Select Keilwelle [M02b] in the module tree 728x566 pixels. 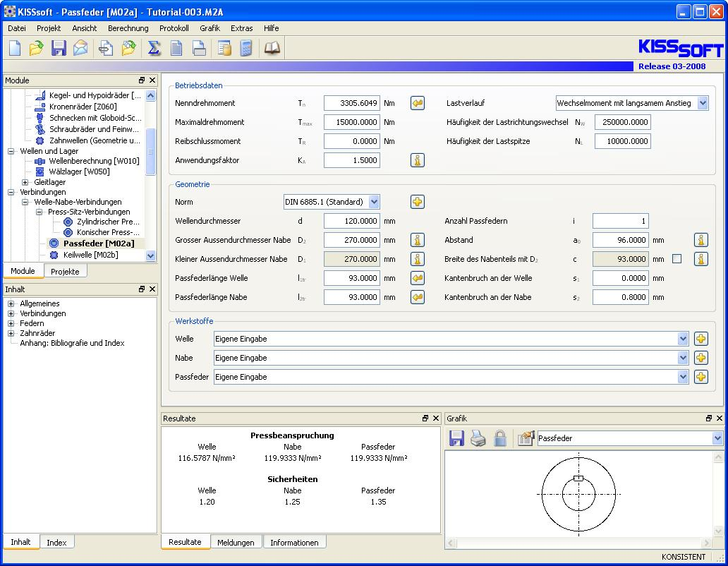[x=90, y=255]
